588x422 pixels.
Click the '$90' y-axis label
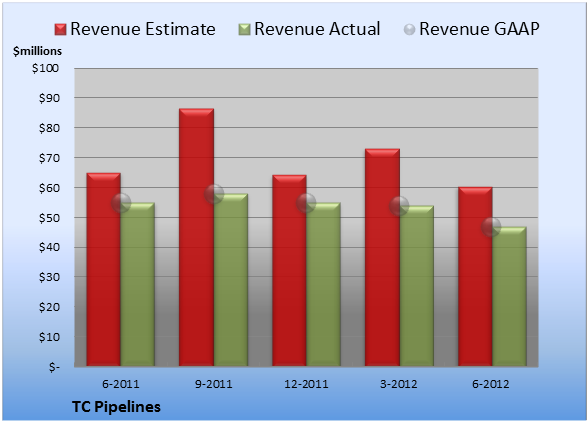point(49,98)
